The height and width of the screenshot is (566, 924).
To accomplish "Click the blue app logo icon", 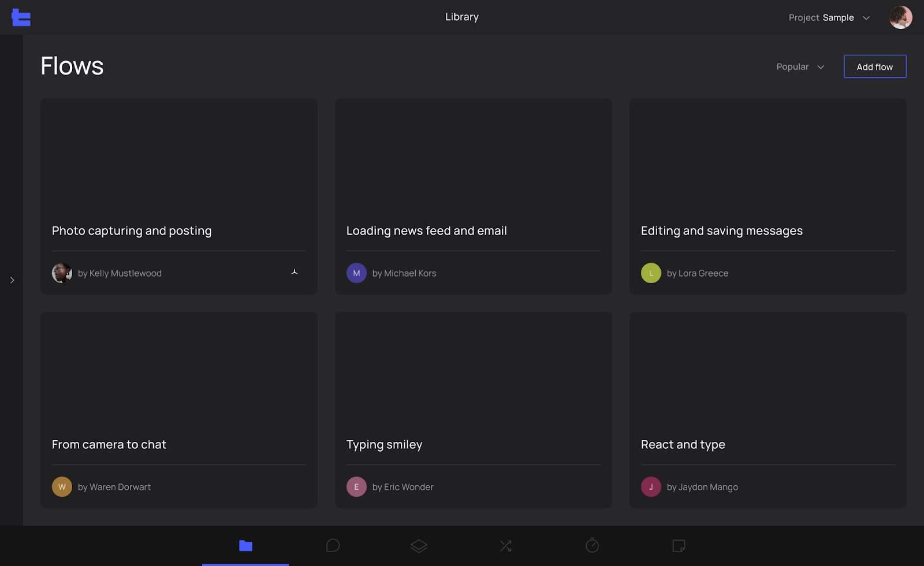I will 21,17.
